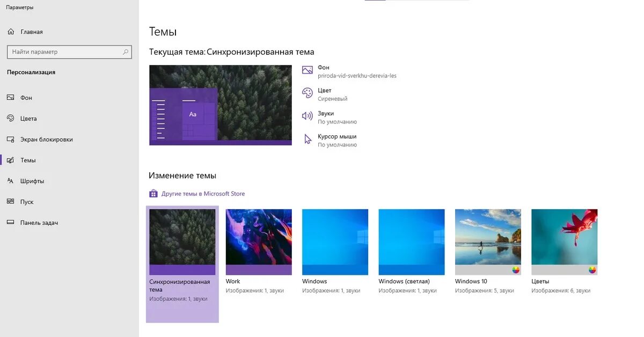Apply the Work theme thumbnail
This screenshot has height=337, width=644.
pos(259,242)
